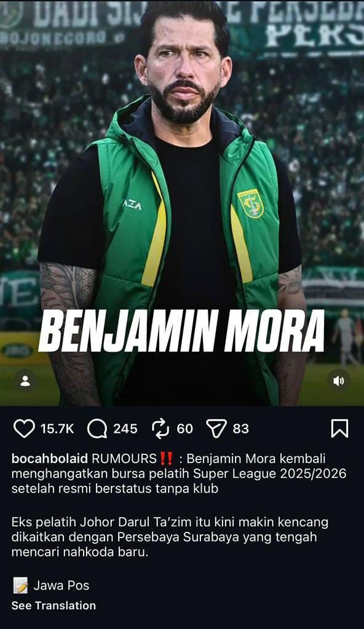
Task: Tap the 60 reposts count
Action: (x=184, y=429)
